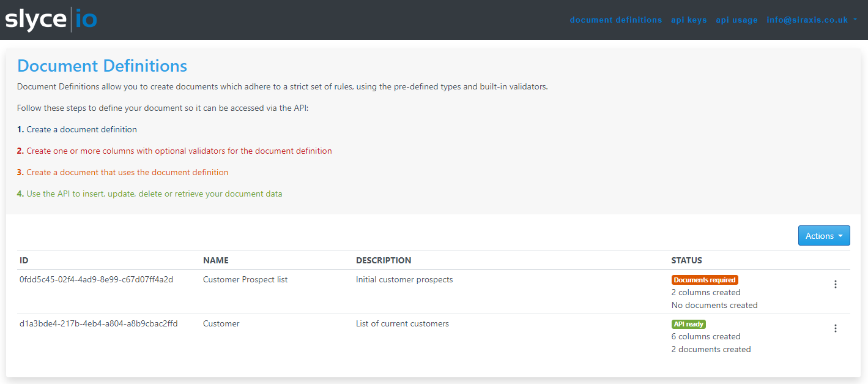
Task: Go to document definitions nav item
Action: pyautogui.click(x=615, y=20)
